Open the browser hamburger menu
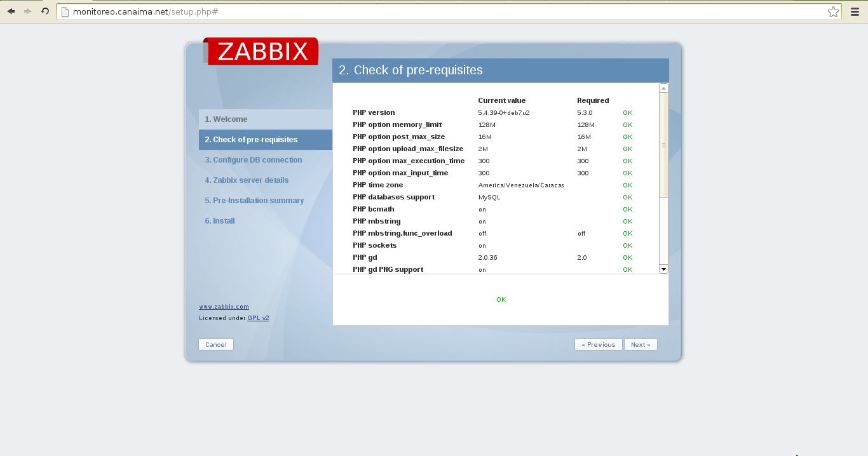868x456 pixels. pyautogui.click(x=855, y=11)
